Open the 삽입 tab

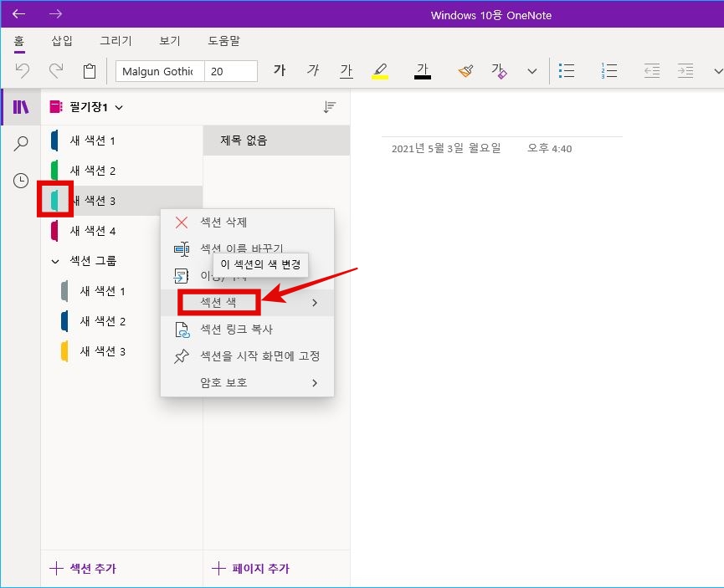(62, 41)
